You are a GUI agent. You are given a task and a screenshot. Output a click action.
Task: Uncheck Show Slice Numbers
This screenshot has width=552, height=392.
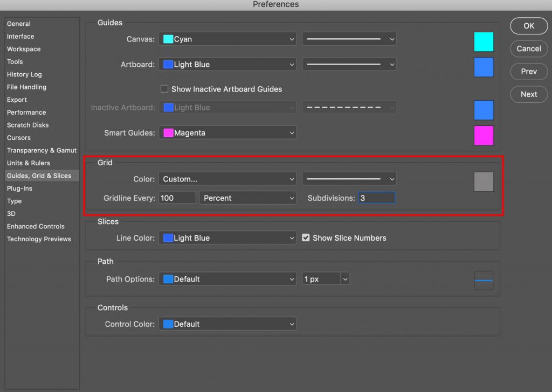[x=306, y=237]
